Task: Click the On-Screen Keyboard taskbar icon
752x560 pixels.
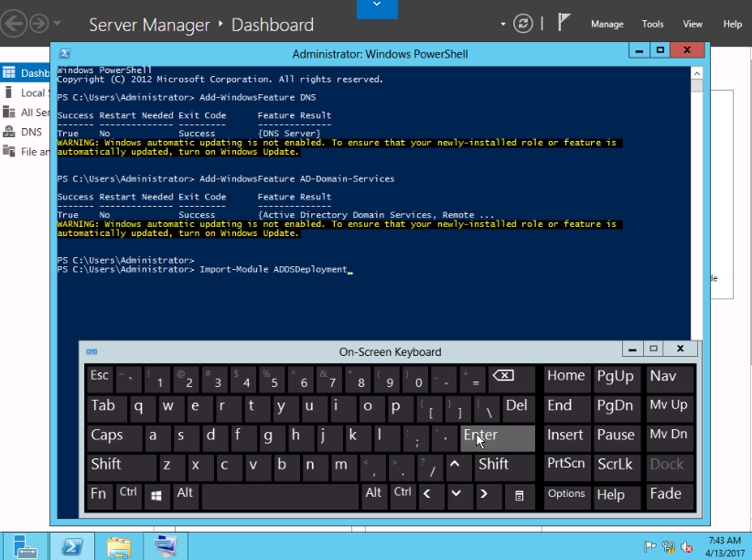Action: [x=165, y=546]
